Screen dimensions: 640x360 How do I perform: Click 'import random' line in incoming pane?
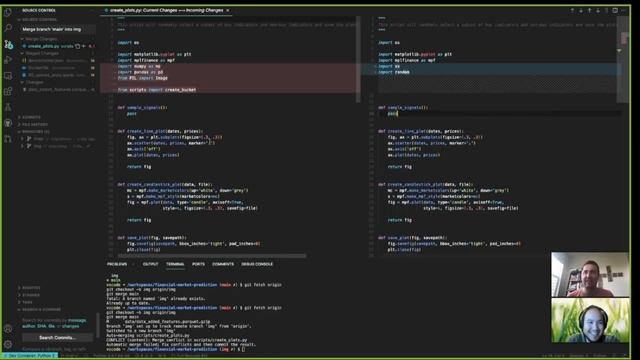393,72
